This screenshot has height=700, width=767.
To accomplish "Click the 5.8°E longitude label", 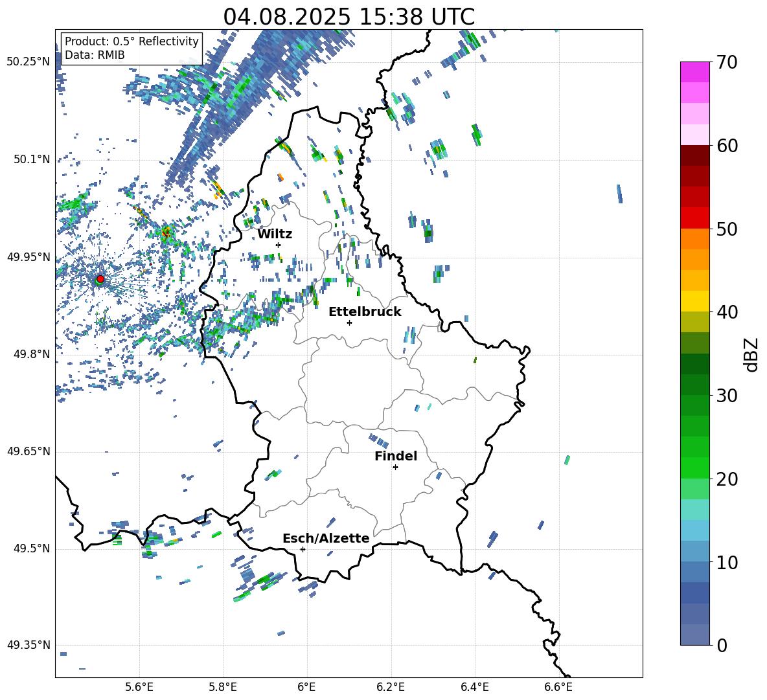I will click(223, 687).
